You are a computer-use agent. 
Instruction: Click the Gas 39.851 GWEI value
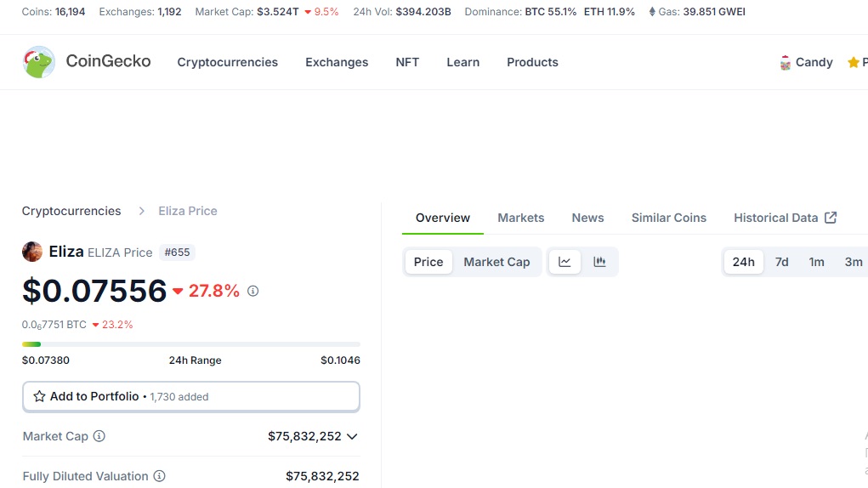click(x=714, y=12)
